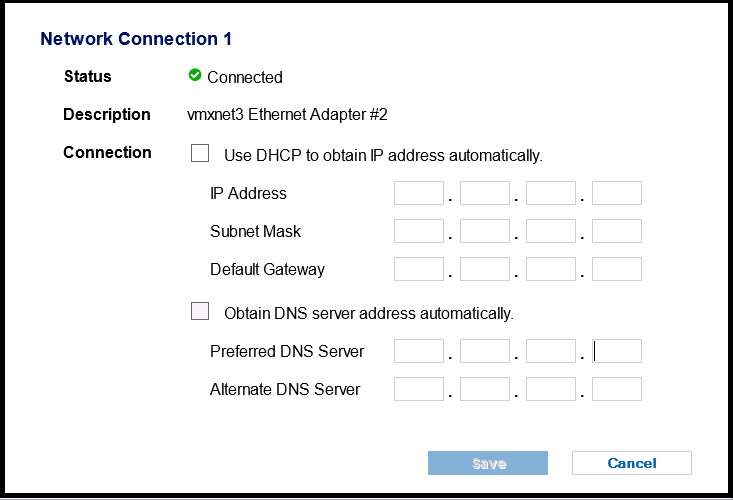Focus third octet of Subnet Mask
This screenshot has height=500, width=733.
[x=551, y=231]
